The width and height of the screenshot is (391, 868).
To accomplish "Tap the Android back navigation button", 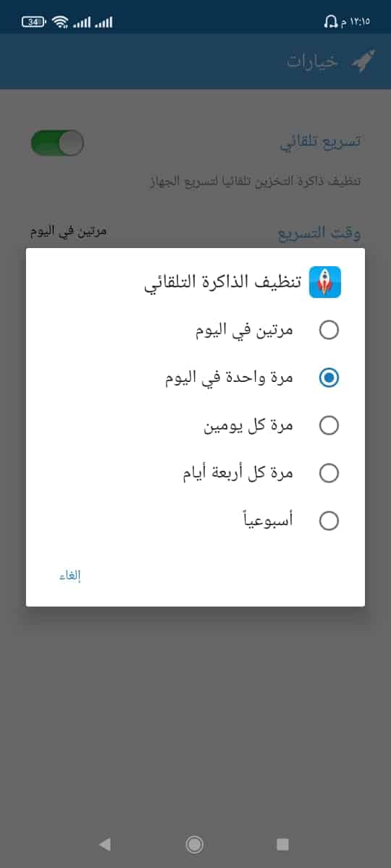I will click(x=105, y=843).
